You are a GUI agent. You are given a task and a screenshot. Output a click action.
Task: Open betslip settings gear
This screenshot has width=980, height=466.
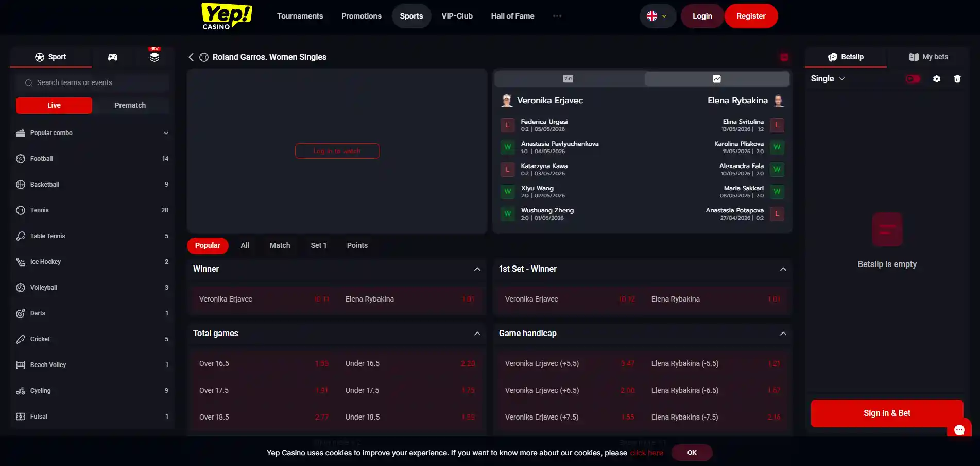(x=937, y=79)
